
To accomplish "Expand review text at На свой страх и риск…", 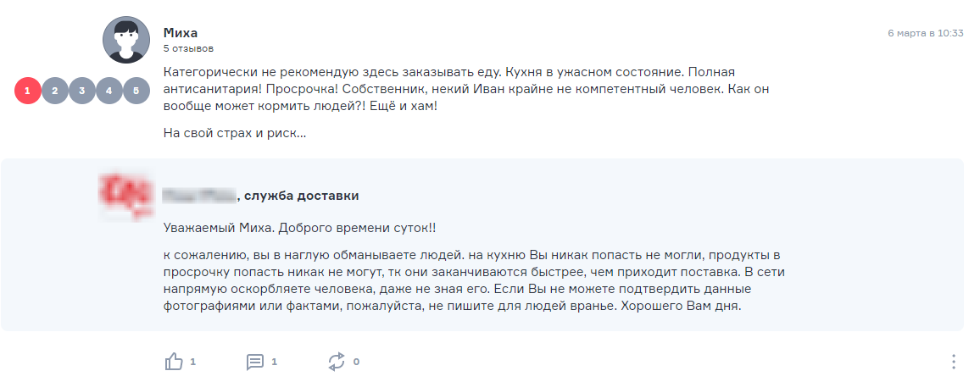I will click(234, 133).
